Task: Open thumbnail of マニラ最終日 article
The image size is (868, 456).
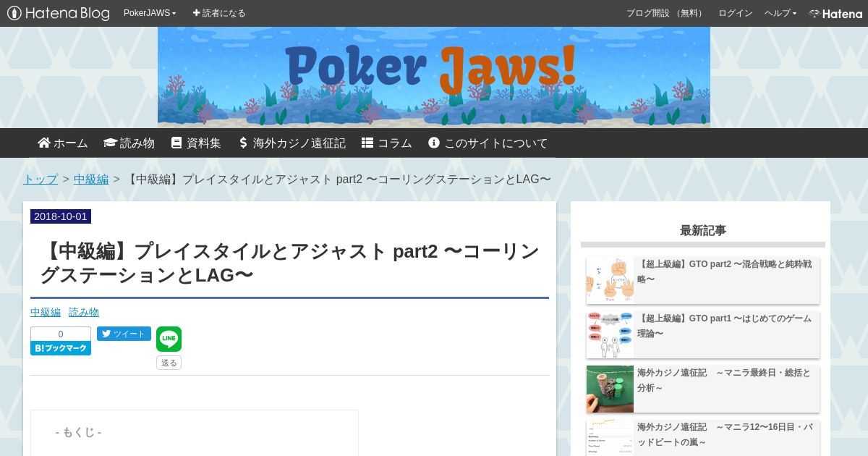Action: [610, 389]
